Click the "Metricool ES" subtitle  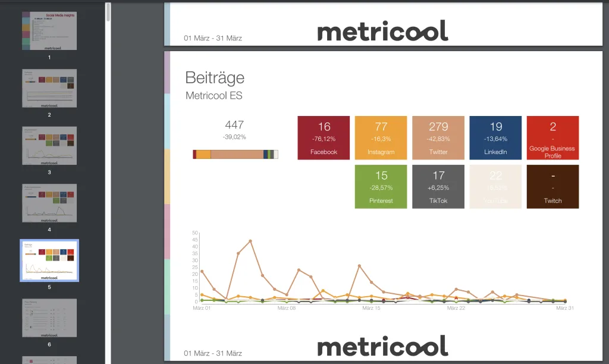click(214, 96)
